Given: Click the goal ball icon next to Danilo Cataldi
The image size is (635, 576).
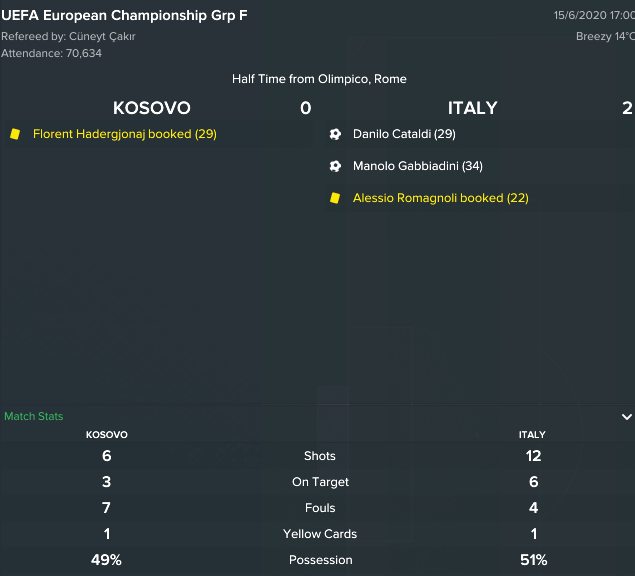Looking at the screenshot, I should (x=335, y=134).
